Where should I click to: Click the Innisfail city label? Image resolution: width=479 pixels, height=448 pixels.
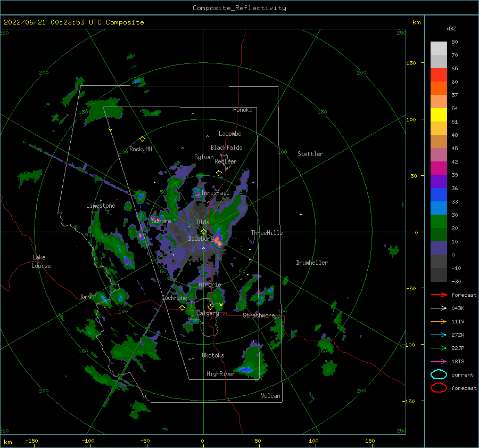215,193
